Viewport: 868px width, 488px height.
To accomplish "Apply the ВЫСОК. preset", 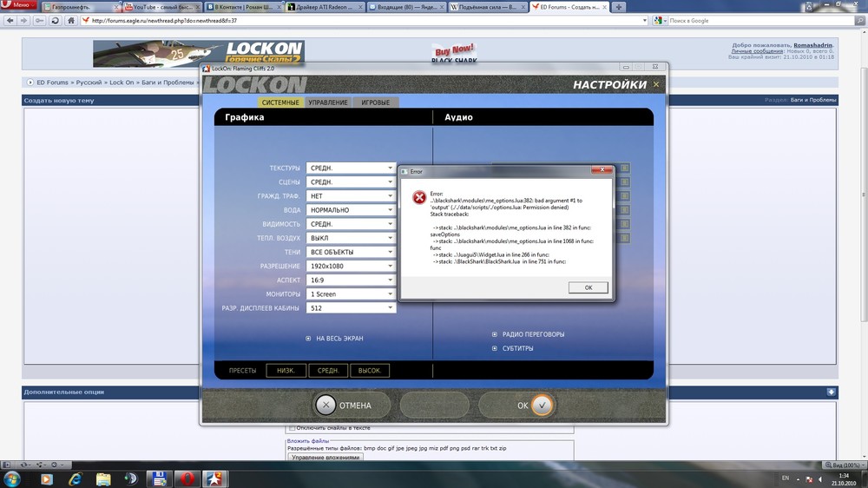I will pos(369,370).
